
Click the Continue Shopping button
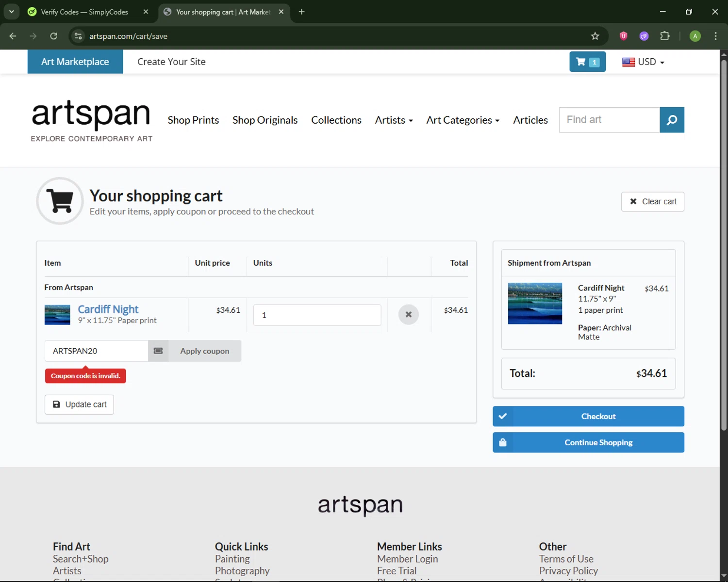coord(588,442)
